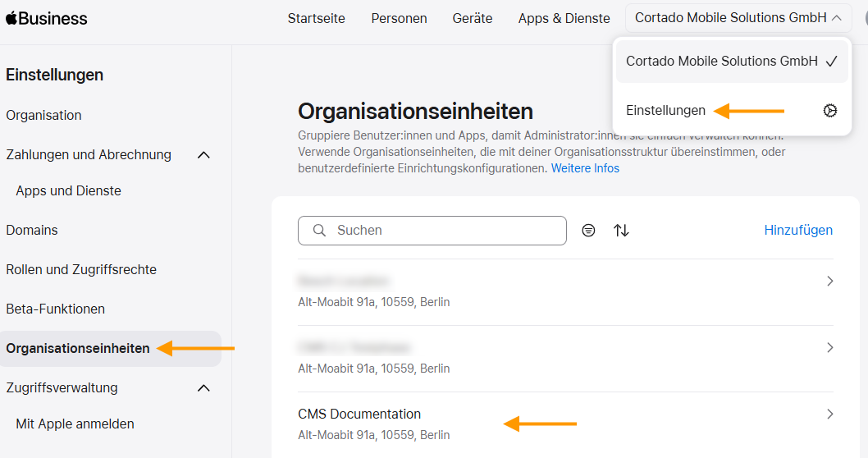Open the CMS Documentation row chevron

click(829, 414)
